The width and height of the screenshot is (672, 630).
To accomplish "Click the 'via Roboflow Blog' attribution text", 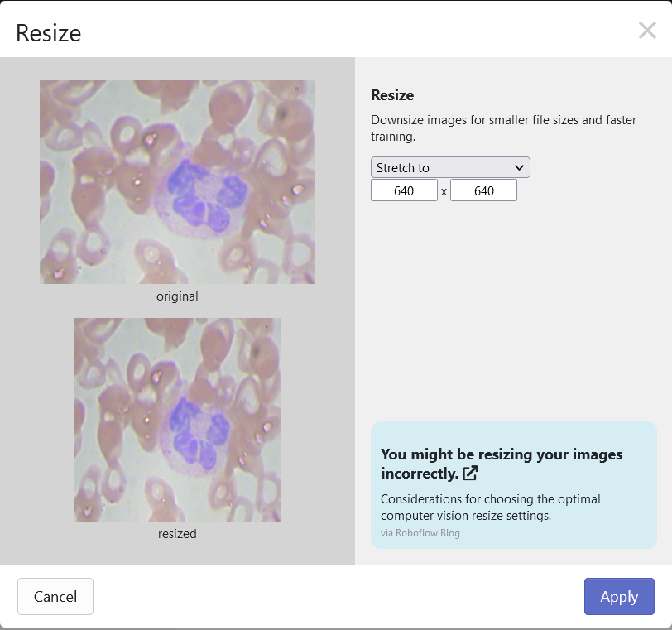I will (x=420, y=533).
